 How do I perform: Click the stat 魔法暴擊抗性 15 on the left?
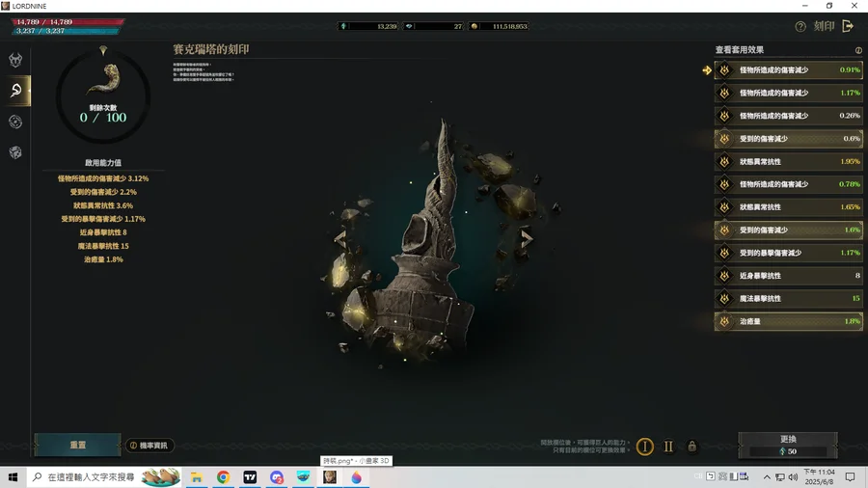pos(103,246)
